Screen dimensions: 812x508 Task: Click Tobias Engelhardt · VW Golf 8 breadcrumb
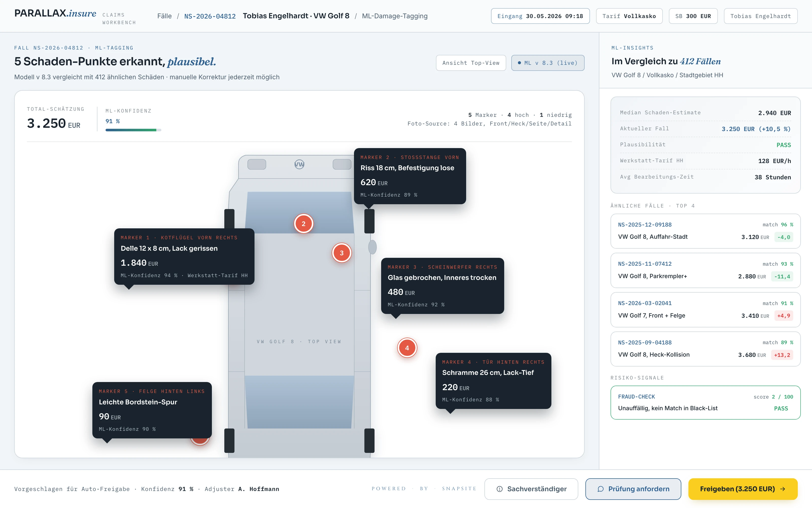(x=296, y=16)
